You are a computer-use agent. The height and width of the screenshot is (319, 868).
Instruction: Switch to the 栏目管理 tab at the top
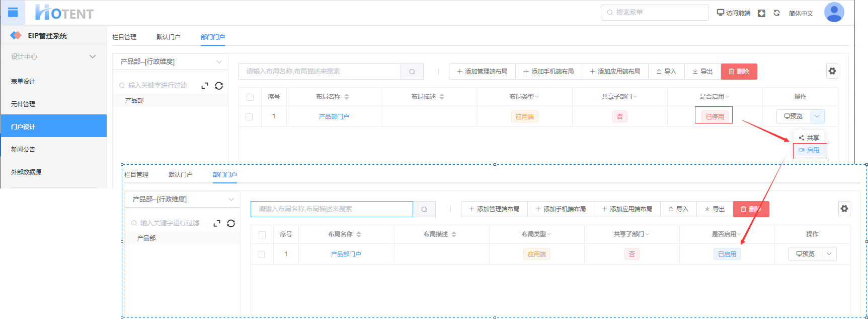click(124, 37)
